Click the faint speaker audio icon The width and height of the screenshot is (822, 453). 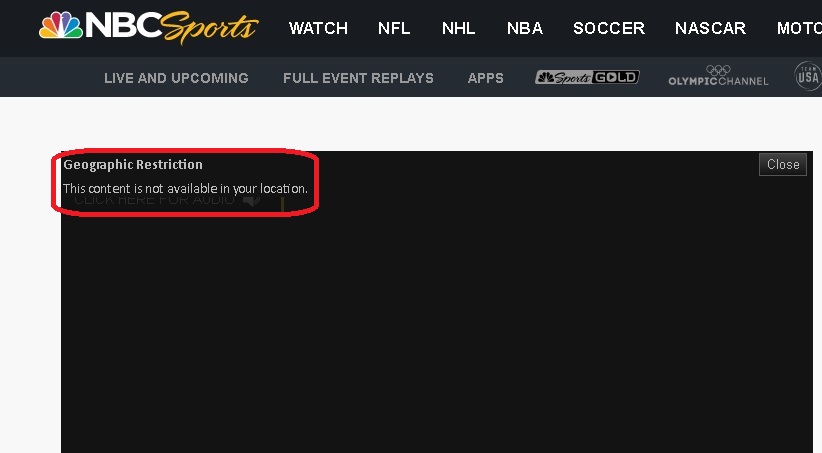[252, 200]
